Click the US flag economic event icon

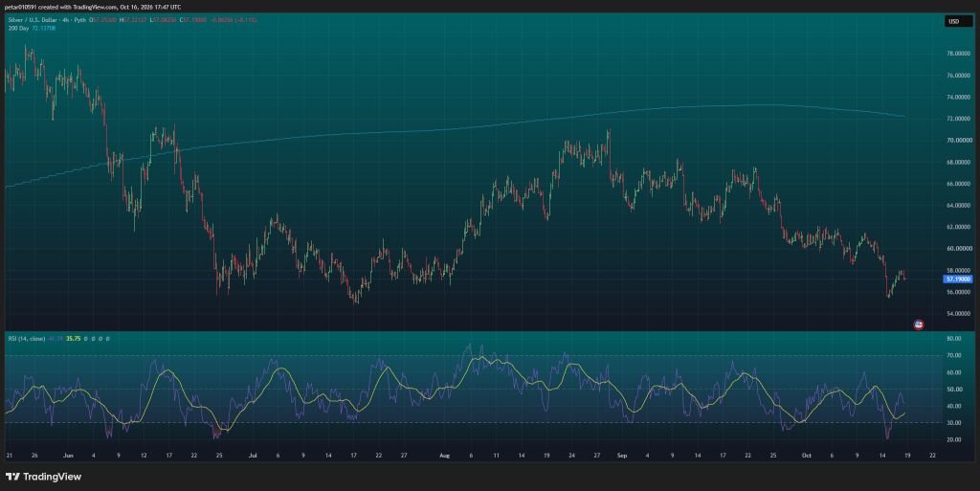pos(918,324)
